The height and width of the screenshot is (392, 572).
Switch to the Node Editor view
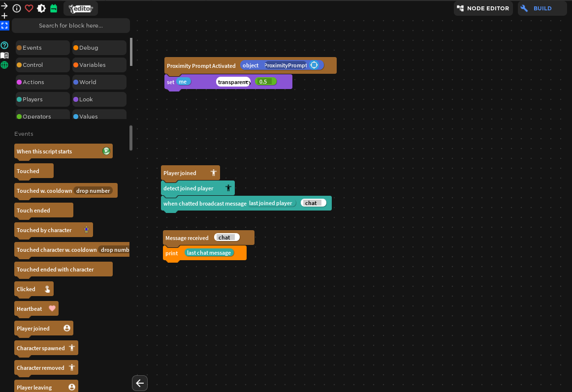[483, 8]
